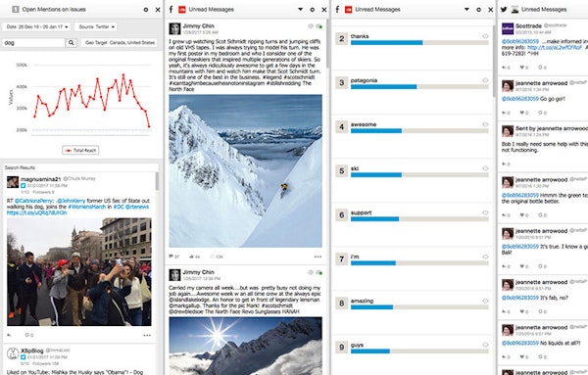This screenshot has height=375, width=588.
Task: Toggle the Total Reach chart legend
Action: point(80,150)
